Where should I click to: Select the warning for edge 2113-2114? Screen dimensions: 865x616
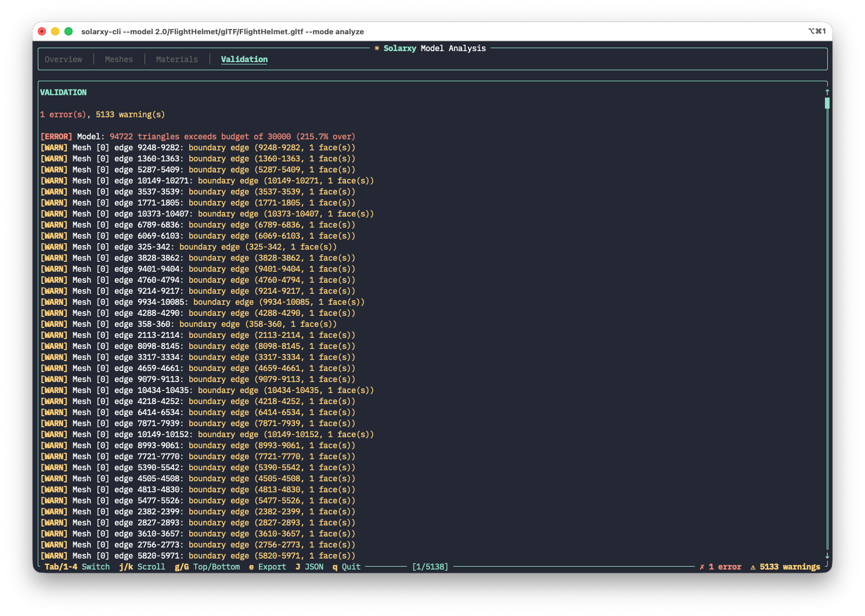(198, 335)
